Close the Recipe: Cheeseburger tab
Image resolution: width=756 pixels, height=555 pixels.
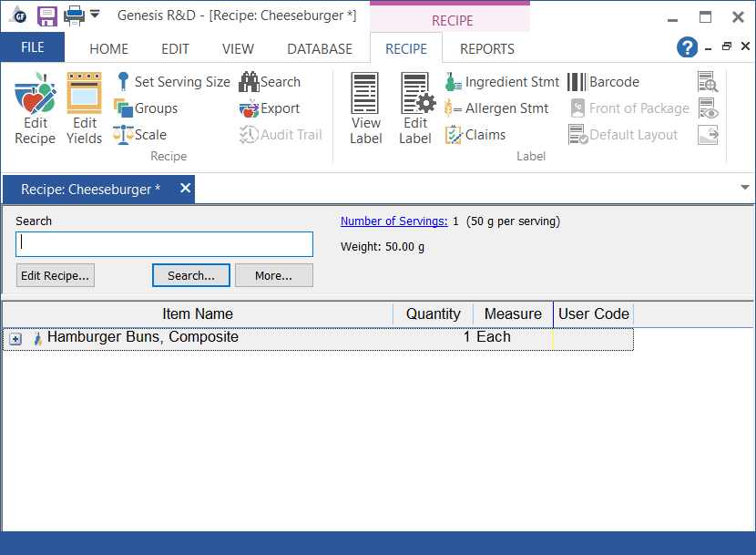(x=185, y=189)
